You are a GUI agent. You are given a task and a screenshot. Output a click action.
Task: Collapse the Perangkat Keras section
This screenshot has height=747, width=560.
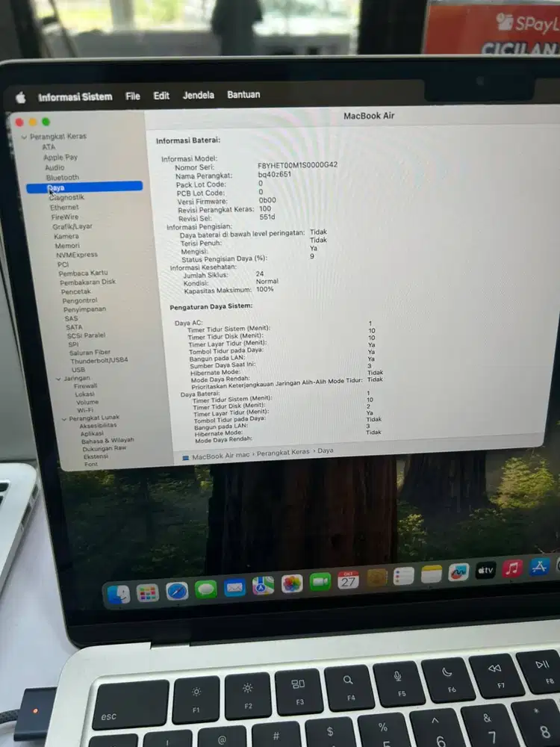(x=25, y=137)
